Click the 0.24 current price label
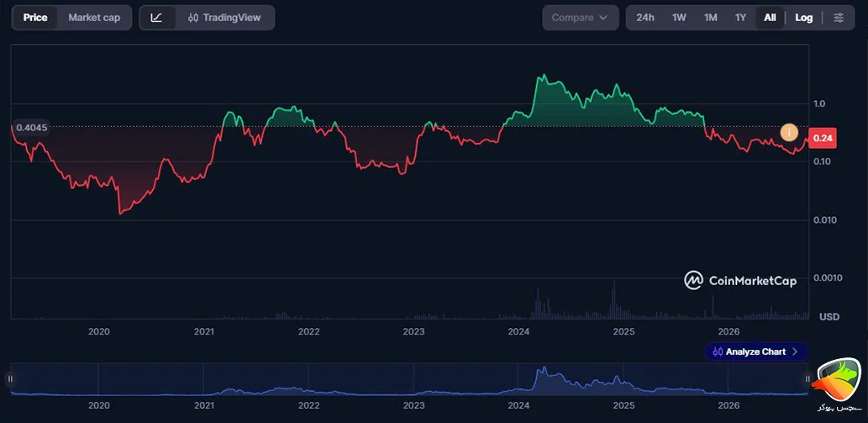The height and width of the screenshot is (423, 868). point(823,139)
